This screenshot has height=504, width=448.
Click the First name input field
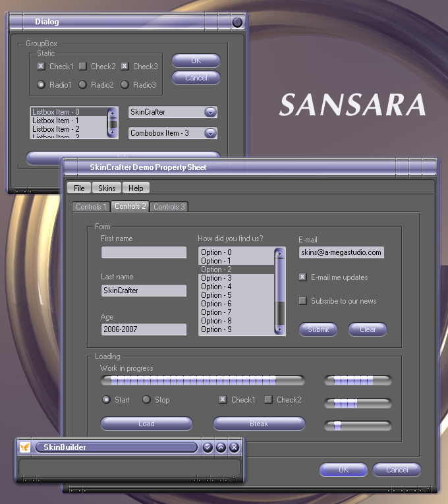(x=144, y=252)
